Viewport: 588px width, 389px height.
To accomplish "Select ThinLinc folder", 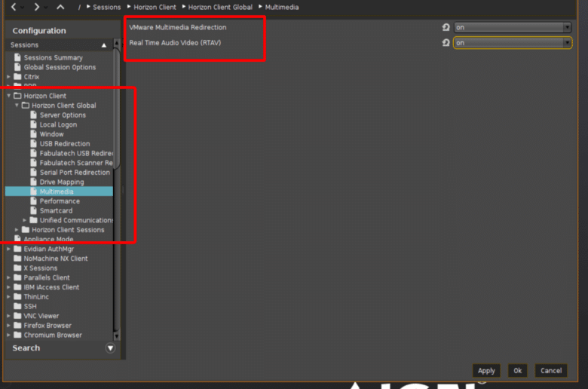I will [x=36, y=297].
